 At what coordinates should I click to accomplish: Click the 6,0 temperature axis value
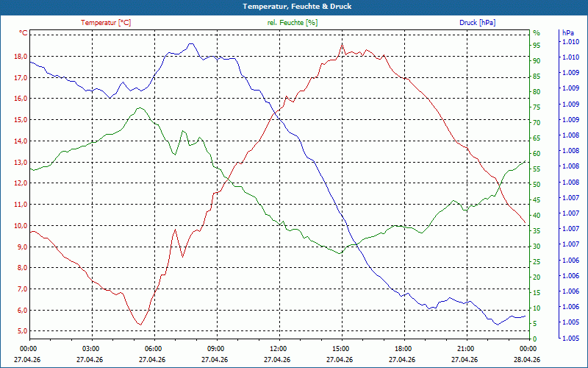23,310
